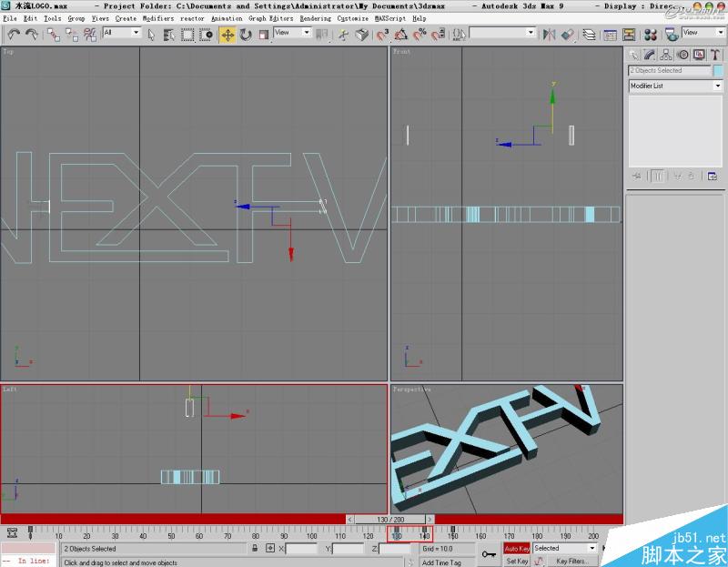Toggle the selection lock key icon
The image size is (728, 567).
[255, 547]
